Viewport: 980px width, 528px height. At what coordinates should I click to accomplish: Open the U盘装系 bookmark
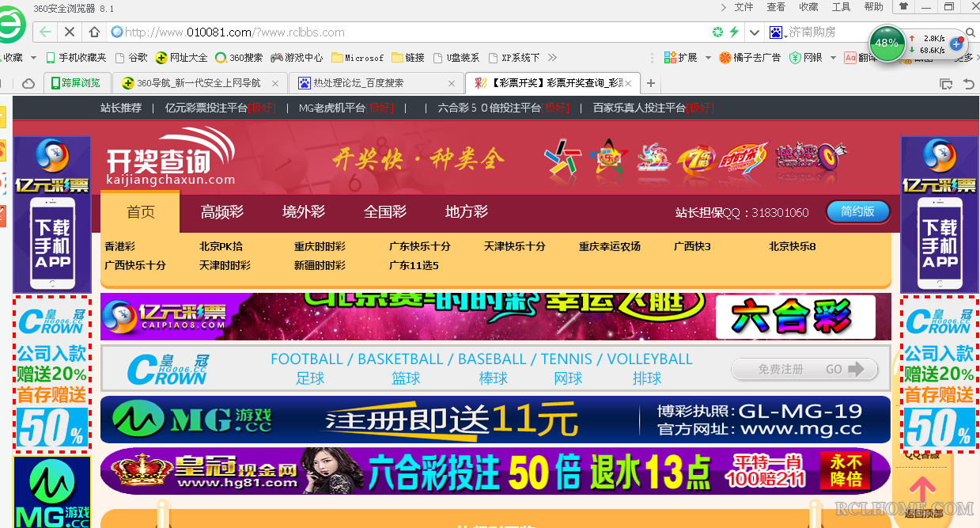click(456, 58)
